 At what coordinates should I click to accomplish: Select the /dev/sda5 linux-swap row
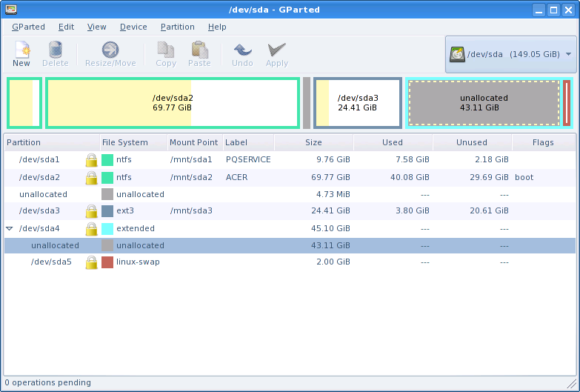point(290,262)
